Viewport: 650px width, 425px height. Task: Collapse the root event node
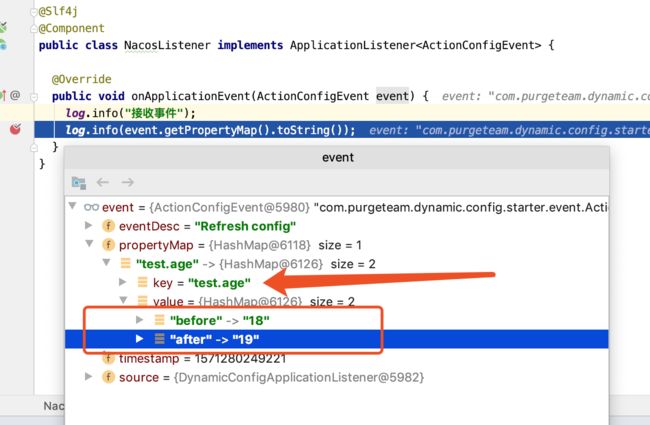[x=73, y=206]
